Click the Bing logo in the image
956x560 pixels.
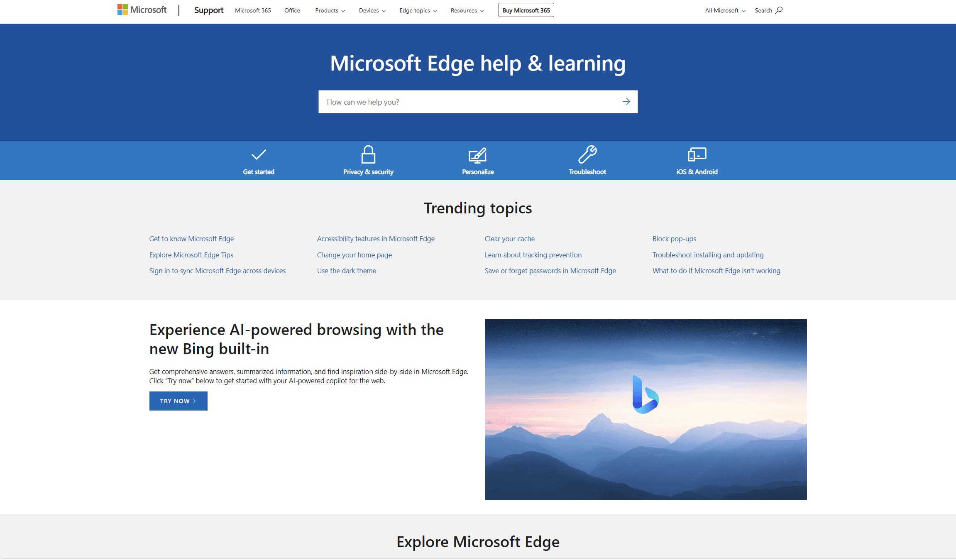coord(645,394)
